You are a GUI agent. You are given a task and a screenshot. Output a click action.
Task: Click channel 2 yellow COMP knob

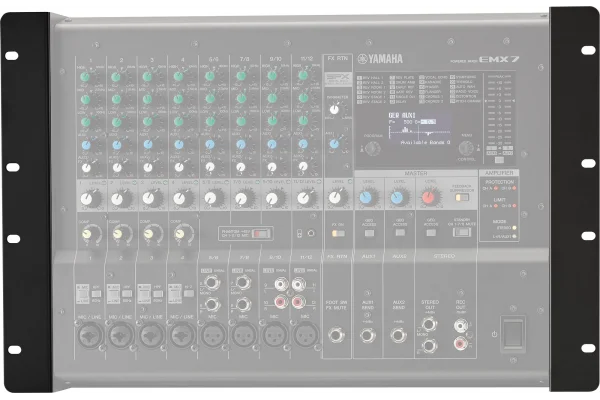(117, 234)
